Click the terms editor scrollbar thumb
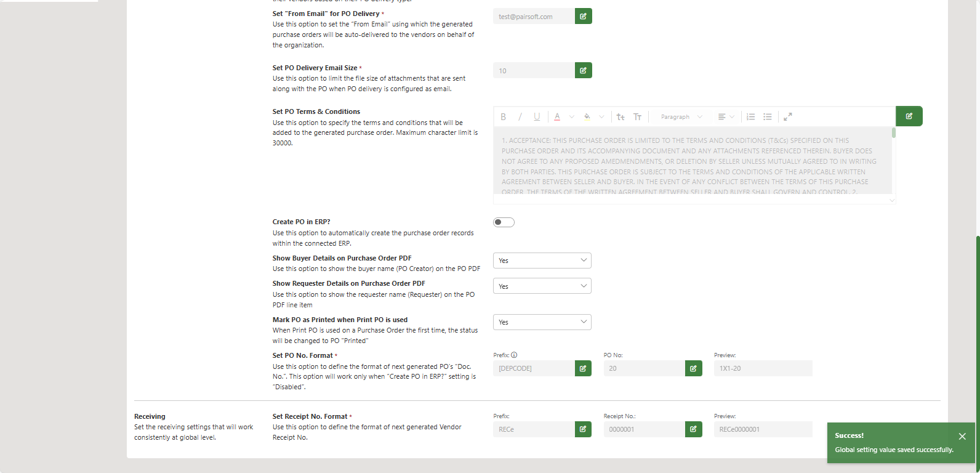980x473 pixels. 893,132
